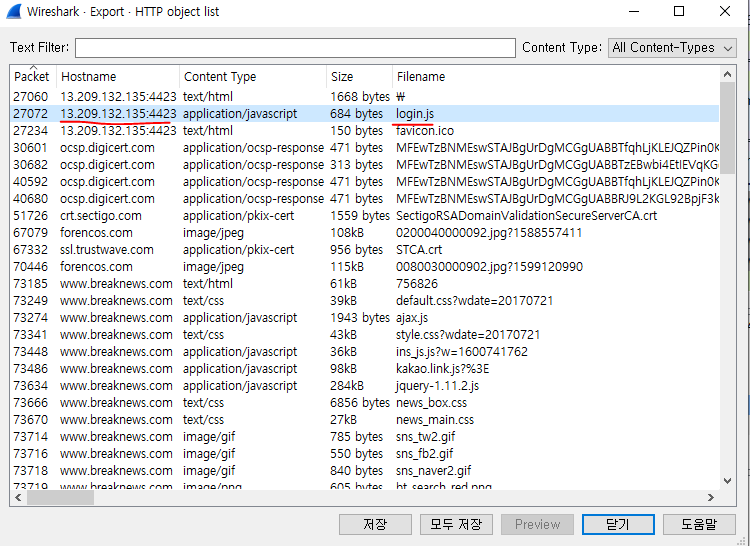
Task: Click the 6856 bytes size cell
Action: click(360, 403)
